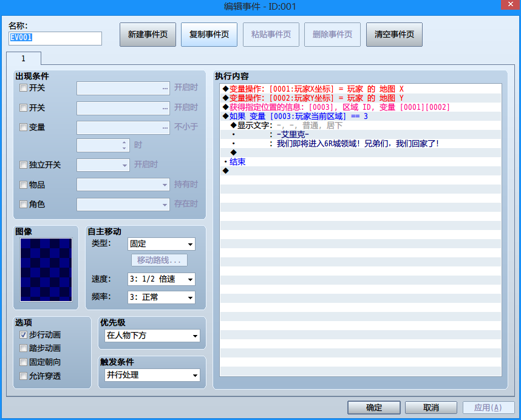Select the 如果 变量 玩家当前区域 == 3 line
Screen dimensions: 521x420
pyautogui.click(x=361, y=116)
